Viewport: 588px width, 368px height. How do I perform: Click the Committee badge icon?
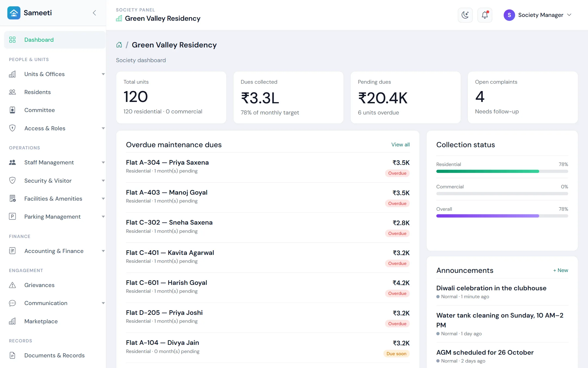(x=12, y=110)
